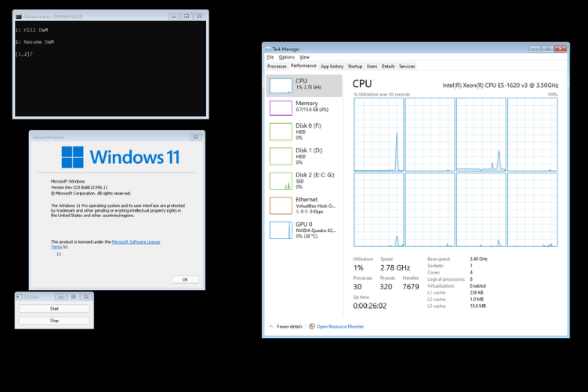Click Stop button in DCKiller window

point(54,321)
